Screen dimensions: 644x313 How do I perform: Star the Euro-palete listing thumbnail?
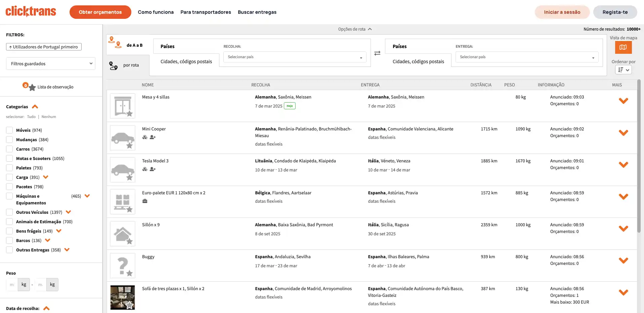click(x=129, y=209)
